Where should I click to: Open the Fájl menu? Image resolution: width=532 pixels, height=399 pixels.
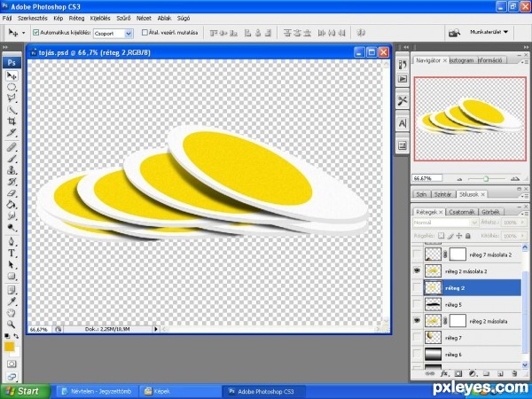(x=7, y=19)
